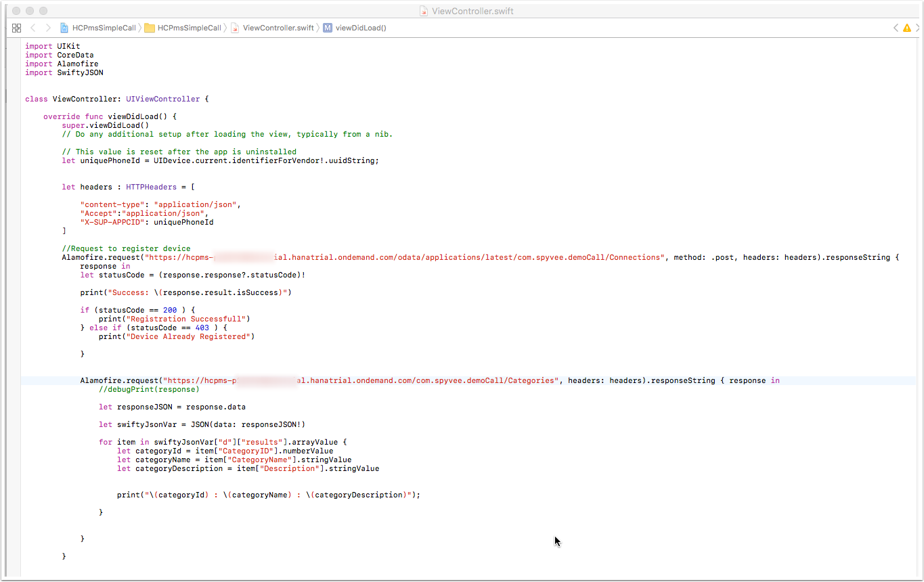Click the 'let categoryDescription' line
This screenshot has width=924, height=582.
coord(248,468)
